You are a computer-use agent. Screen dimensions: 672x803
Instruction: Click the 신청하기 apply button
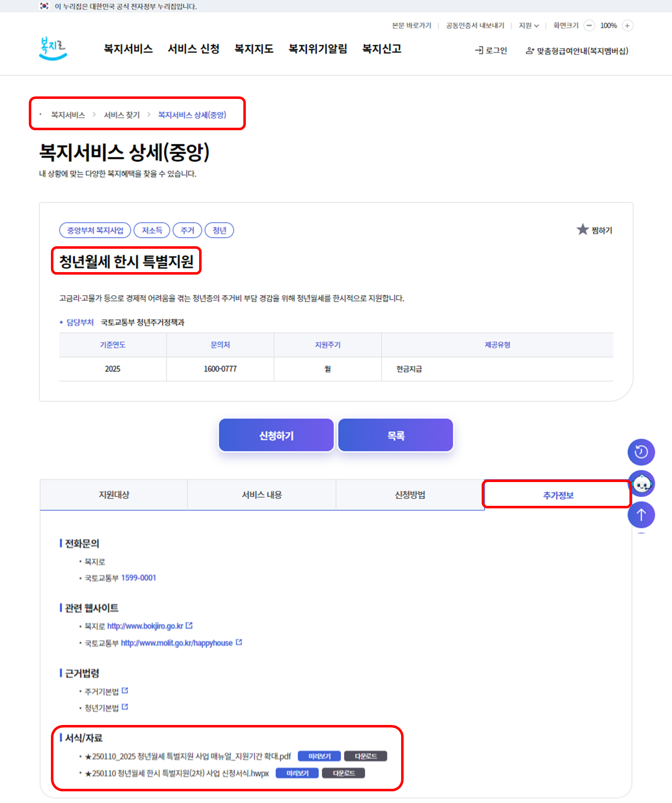[x=276, y=435]
